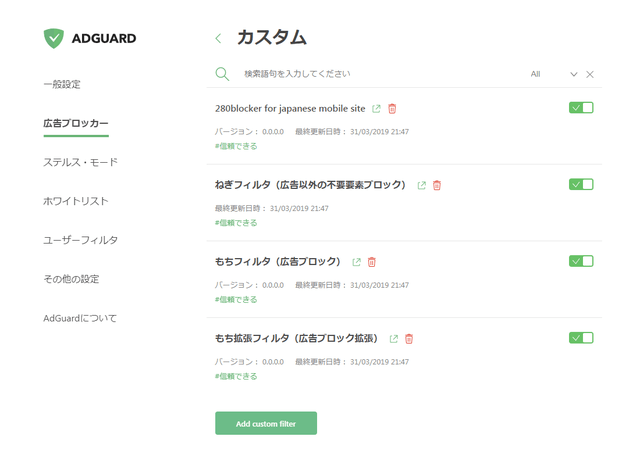This screenshot has width=640, height=465.
Task: Delete もちフィルタ（広告ブロック） with its trash icon
Action: point(371,262)
